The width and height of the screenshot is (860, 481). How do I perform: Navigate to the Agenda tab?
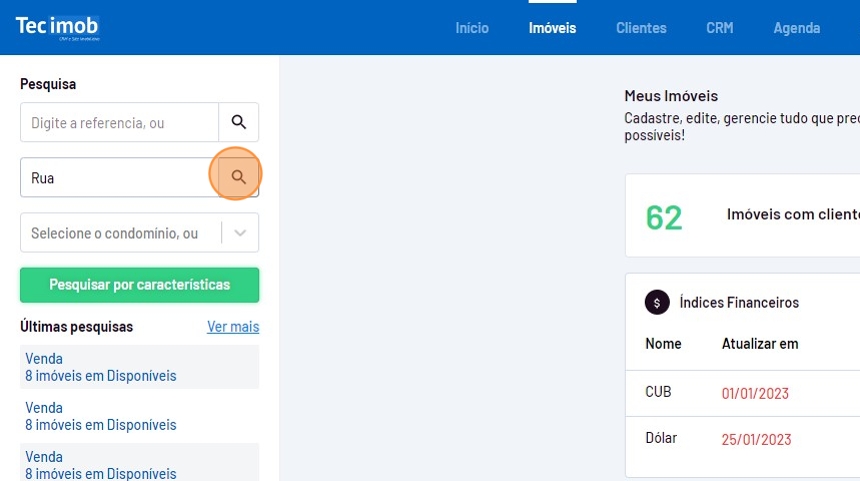pyautogui.click(x=796, y=28)
